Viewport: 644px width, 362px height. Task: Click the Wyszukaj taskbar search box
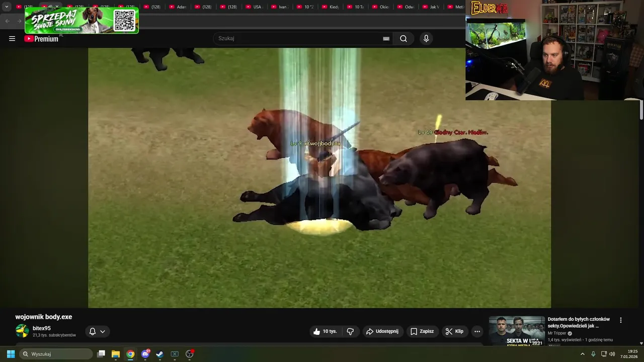point(56,354)
